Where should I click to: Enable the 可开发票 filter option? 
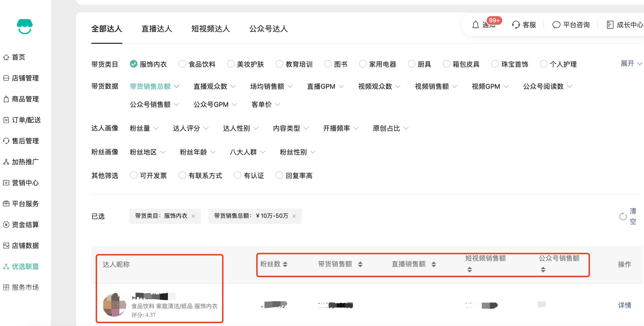click(x=133, y=175)
